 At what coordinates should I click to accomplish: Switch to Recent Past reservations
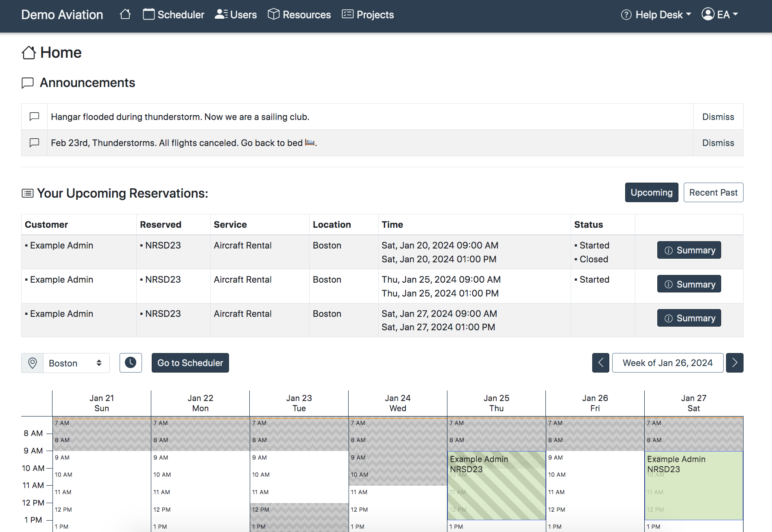[713, 192]
